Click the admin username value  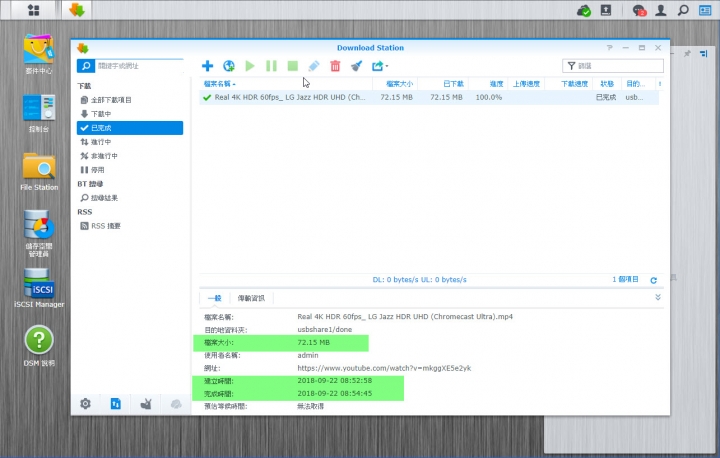point(308,355)
